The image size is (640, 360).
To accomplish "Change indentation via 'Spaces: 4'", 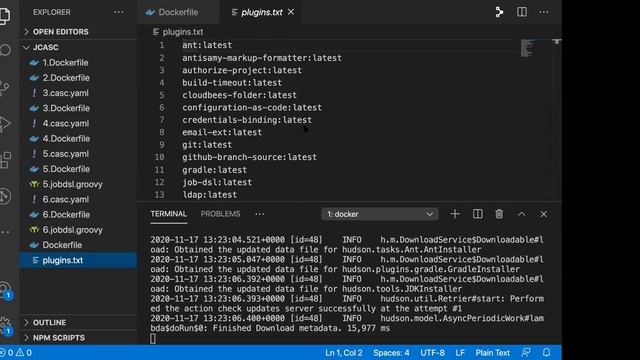I will coord(391,353).
